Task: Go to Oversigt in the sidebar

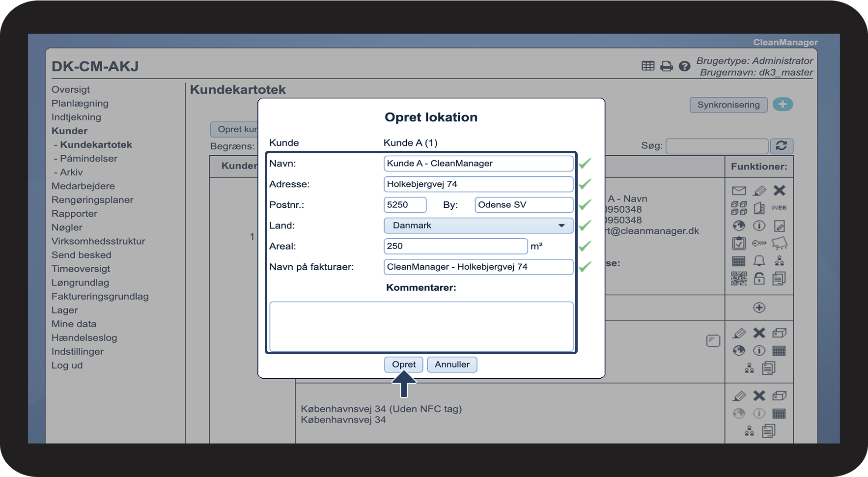Action: [71, 89]
